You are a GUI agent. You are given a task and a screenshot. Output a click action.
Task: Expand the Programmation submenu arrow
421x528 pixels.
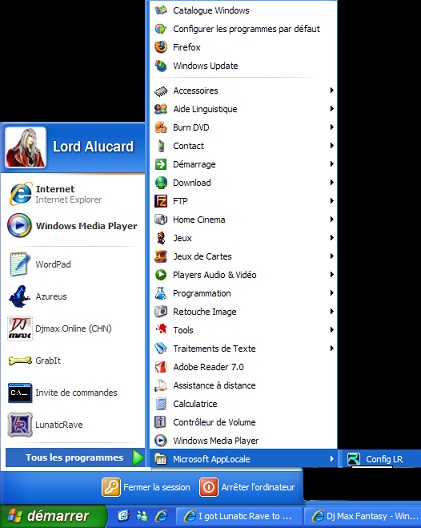(x=332, y=293)
